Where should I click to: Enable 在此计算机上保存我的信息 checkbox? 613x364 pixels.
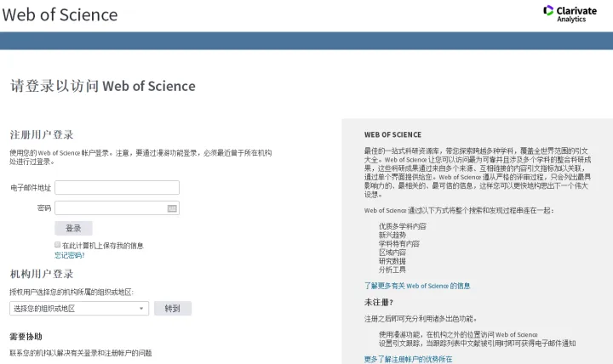tap(58, 245)
